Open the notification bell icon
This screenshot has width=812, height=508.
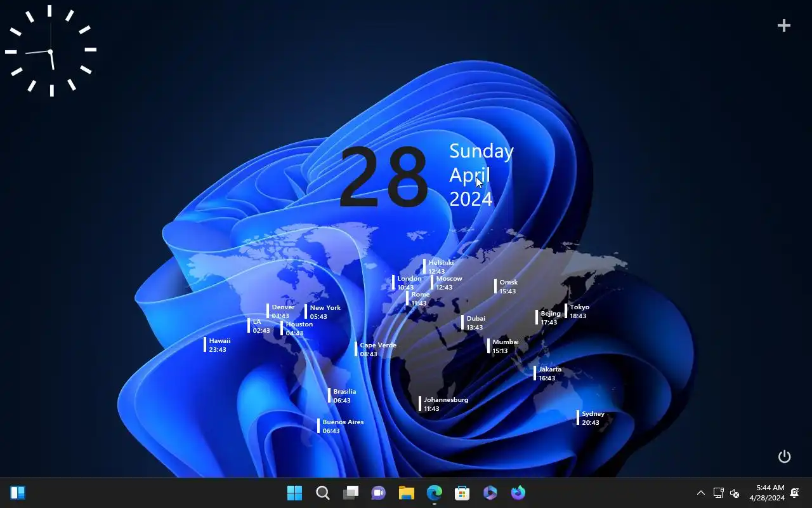click(x=794, y=493)
